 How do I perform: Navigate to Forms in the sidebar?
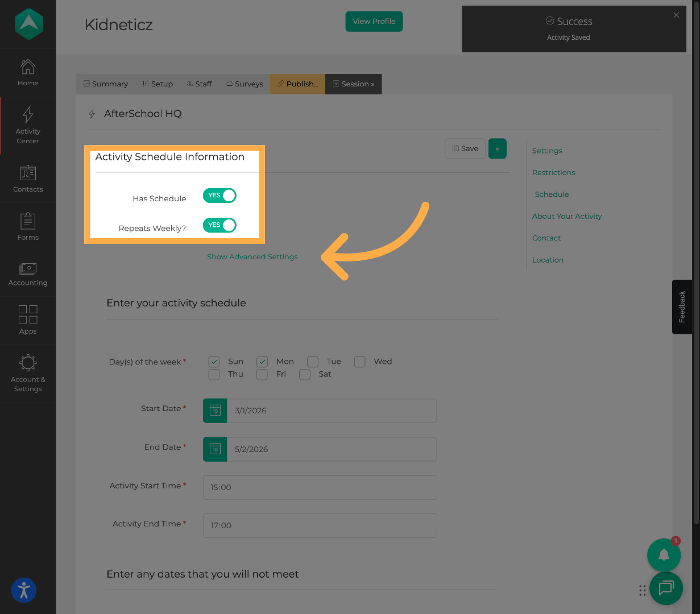27,226
